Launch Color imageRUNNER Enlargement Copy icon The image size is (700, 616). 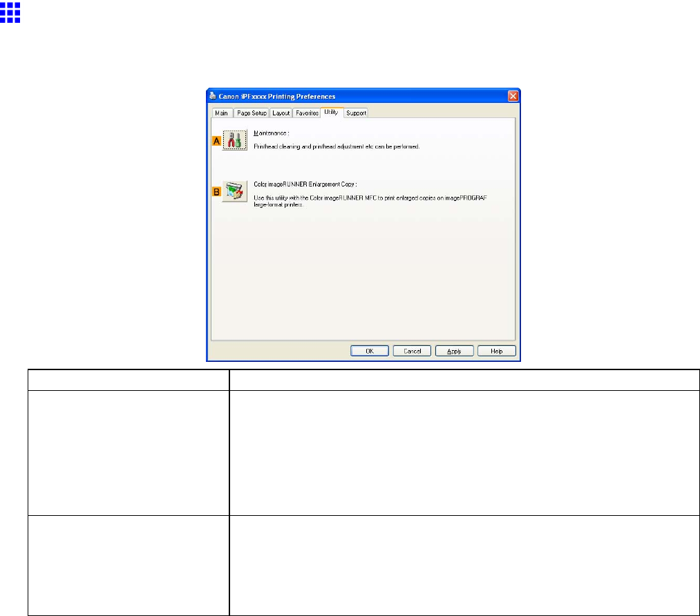[235, 191]
